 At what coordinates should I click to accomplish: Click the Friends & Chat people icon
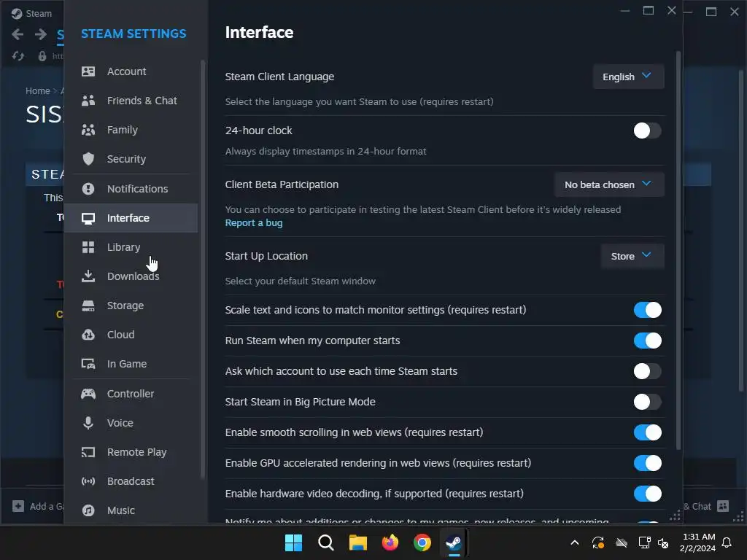[88, 101]
